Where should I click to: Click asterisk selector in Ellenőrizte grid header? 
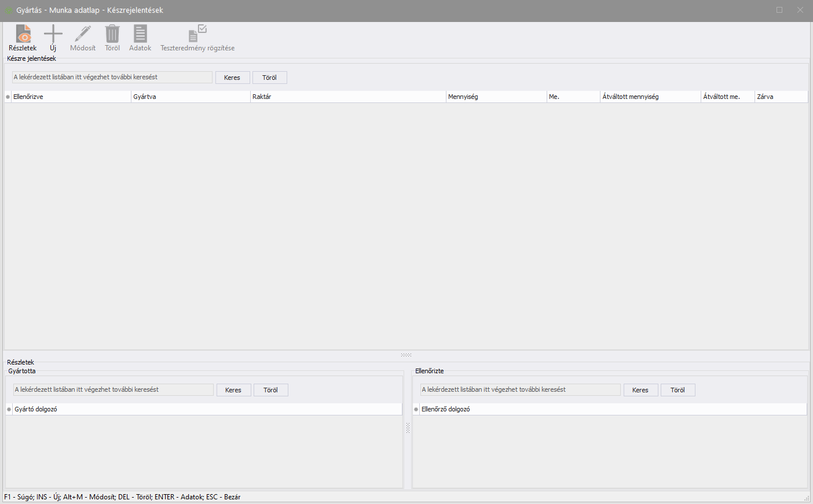[416, 410]
